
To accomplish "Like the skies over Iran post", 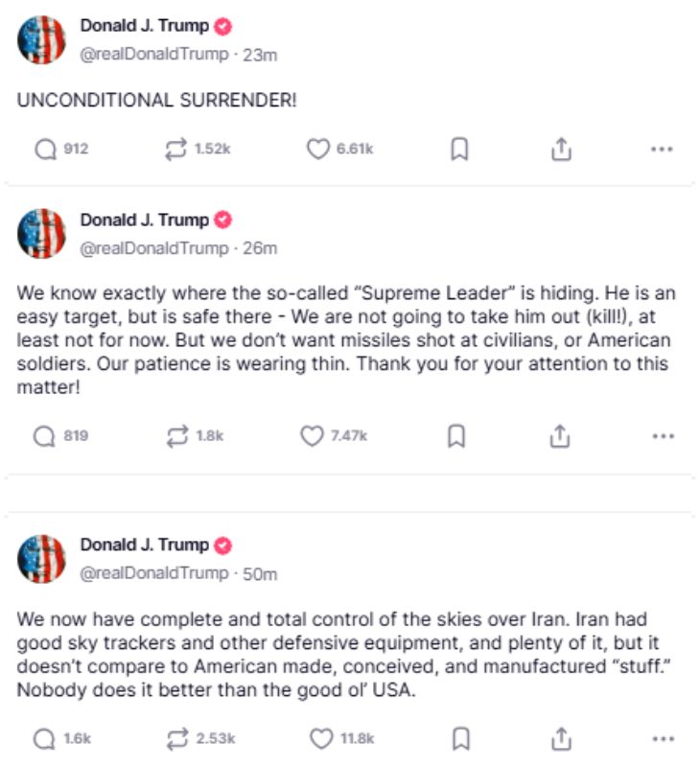I will click(322, 738).
